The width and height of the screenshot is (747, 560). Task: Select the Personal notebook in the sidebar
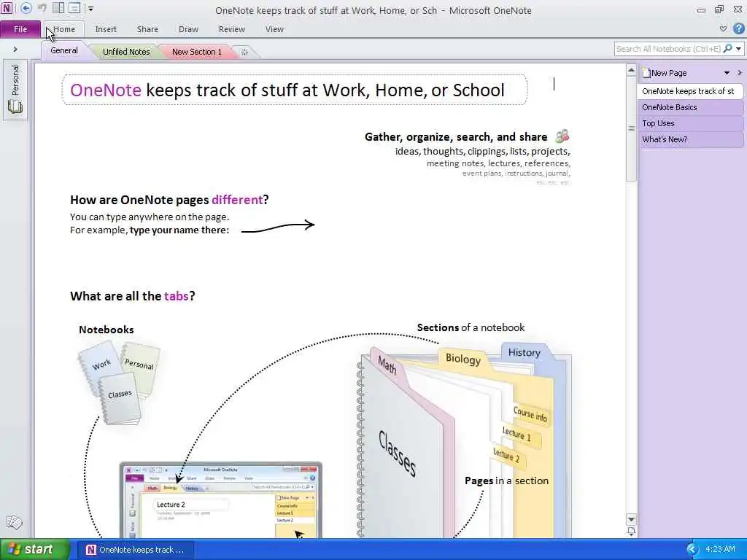click(x=15, y=89)
